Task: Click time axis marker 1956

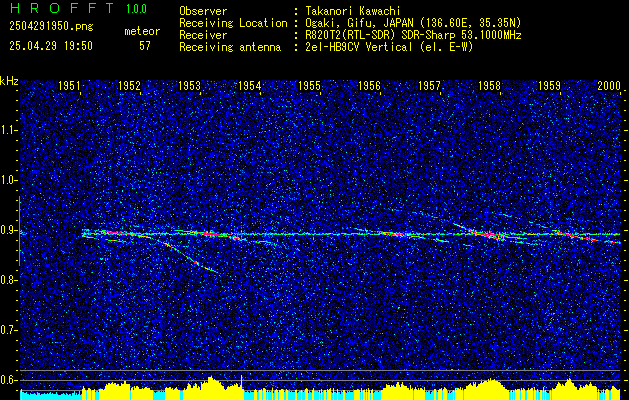Action: [x=369, y=85]
